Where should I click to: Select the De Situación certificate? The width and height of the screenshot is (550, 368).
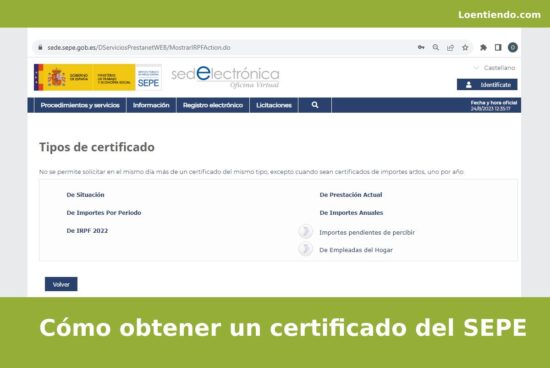click(85, 195)
